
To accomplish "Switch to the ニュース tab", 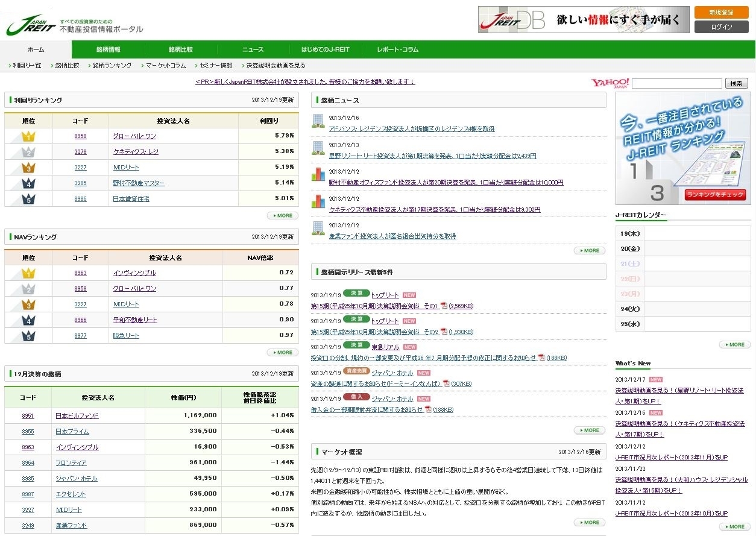I will click(253, 49).
